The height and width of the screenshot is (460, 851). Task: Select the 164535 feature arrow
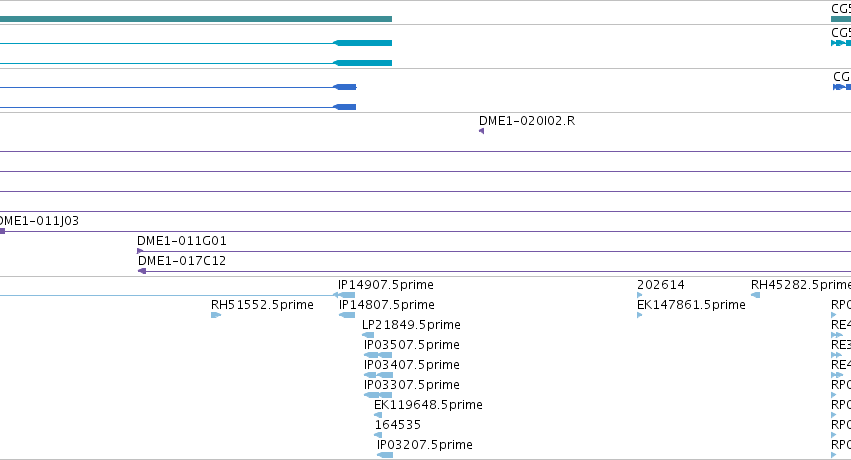pyautogui.click(x=378, y=435)
